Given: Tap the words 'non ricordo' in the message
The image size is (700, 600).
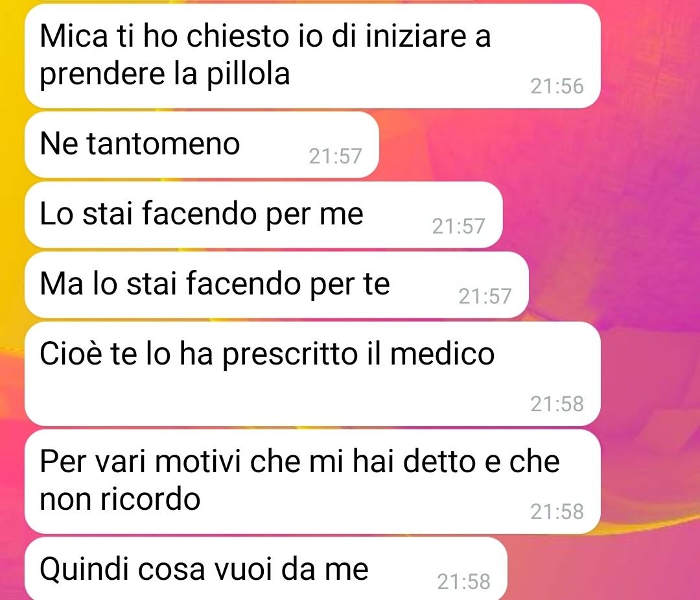Looking at the screenshot, I should [120, 499].
